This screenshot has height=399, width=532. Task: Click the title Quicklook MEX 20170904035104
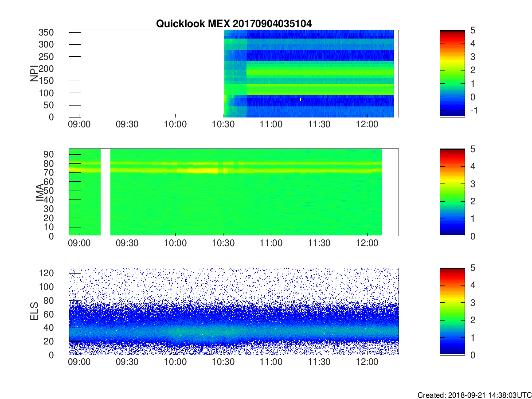pos(234,24)
